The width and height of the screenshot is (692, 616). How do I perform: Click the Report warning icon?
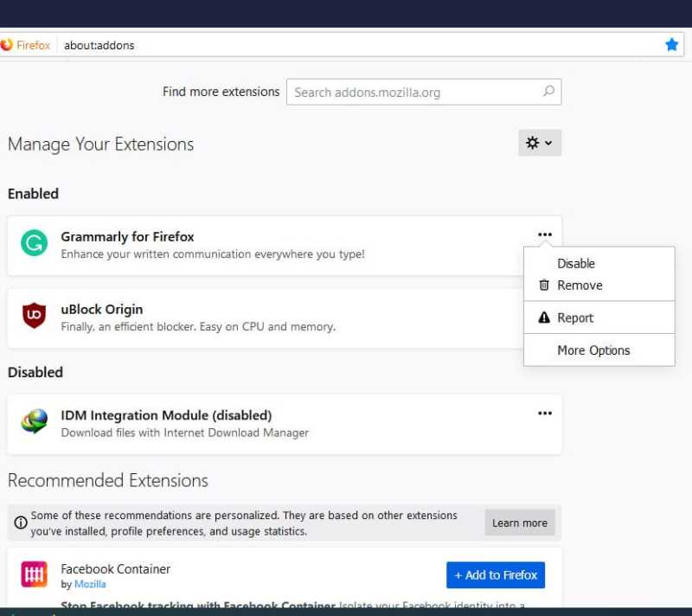click(542, 318)
